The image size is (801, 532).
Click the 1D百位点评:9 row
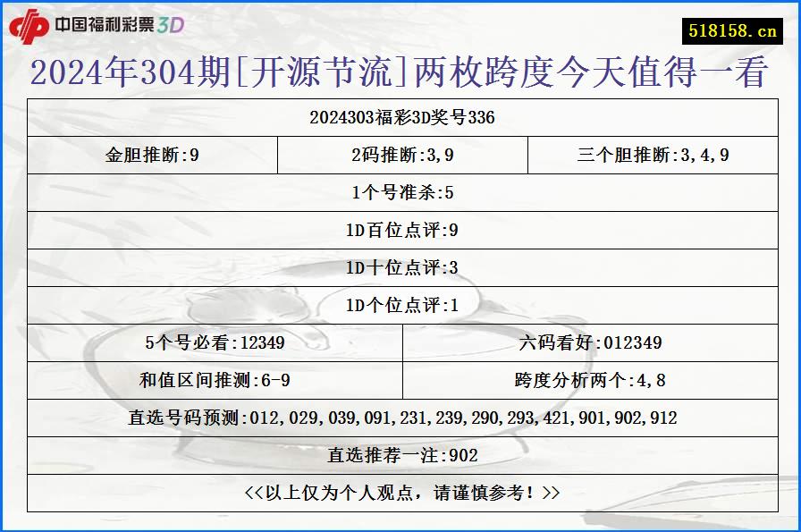[400, 228]
